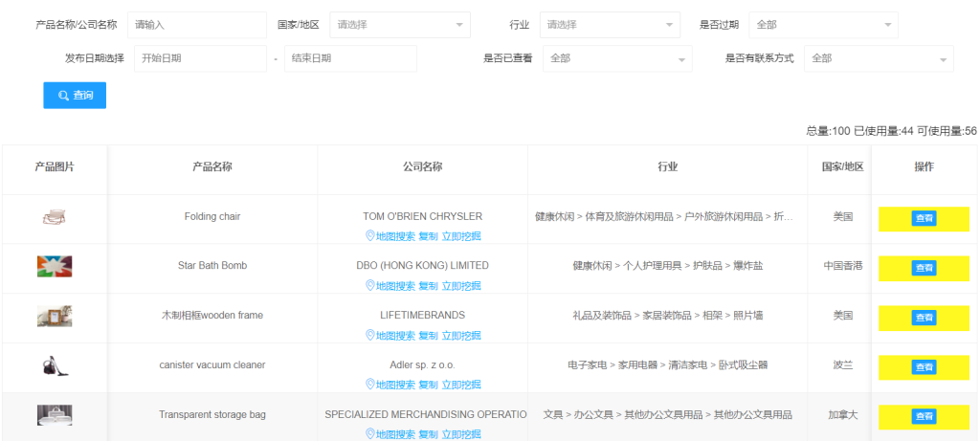The image size is (980, 441).
Task: Expand the 行业 industry dropdown
Action: [x=609, y=25]
